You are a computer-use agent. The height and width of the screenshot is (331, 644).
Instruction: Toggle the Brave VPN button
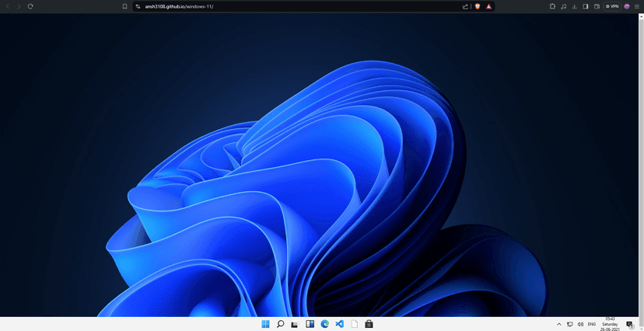(612, 6)
